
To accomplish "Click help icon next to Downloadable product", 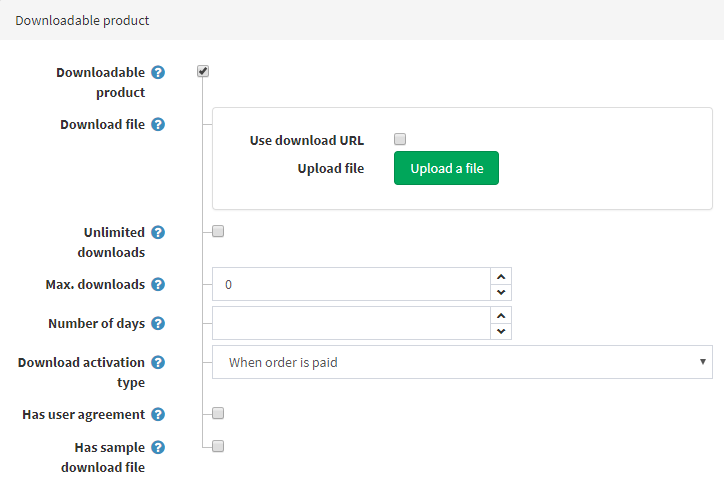I will click(x=158, y=72).
